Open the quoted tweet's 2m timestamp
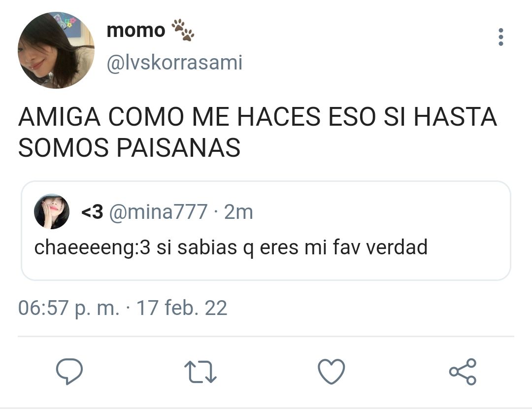 [238, 212]
